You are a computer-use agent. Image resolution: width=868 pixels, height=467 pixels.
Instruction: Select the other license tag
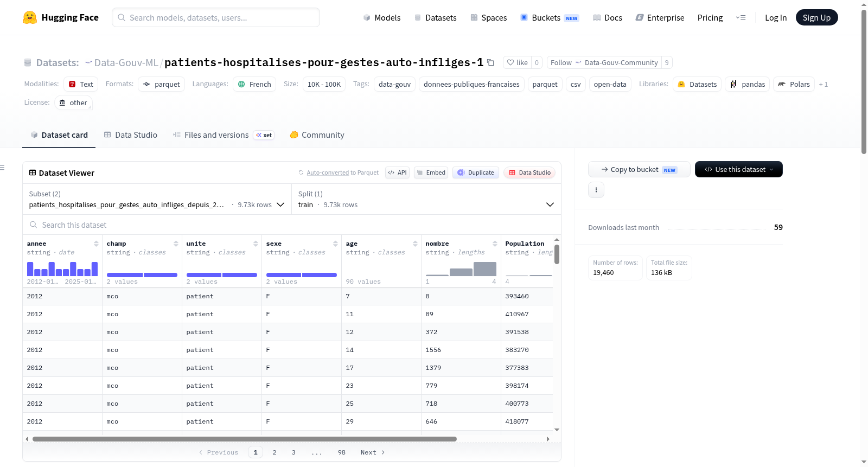tap(73, 103)
